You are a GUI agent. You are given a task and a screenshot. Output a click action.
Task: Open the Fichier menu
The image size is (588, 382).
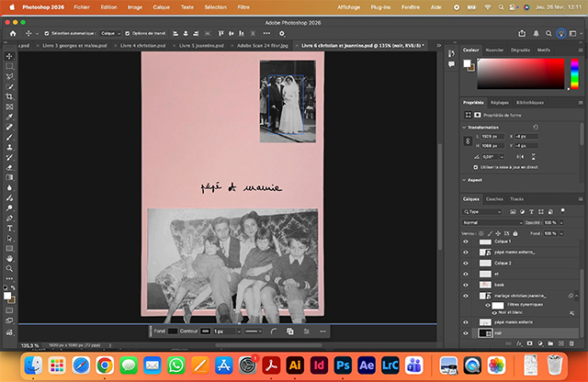tap(82, 7)
